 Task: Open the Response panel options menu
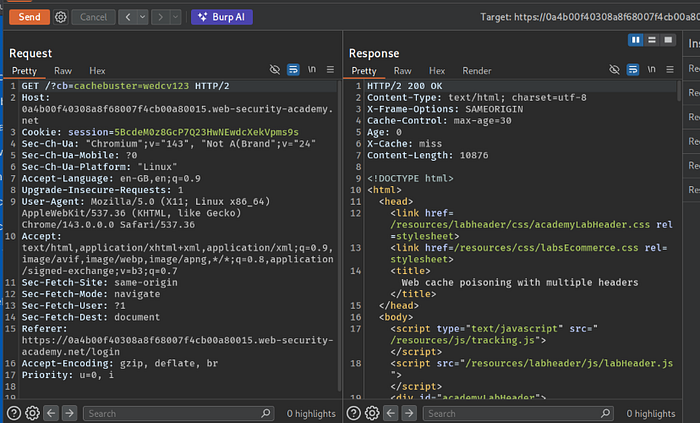tap(670, 69)
